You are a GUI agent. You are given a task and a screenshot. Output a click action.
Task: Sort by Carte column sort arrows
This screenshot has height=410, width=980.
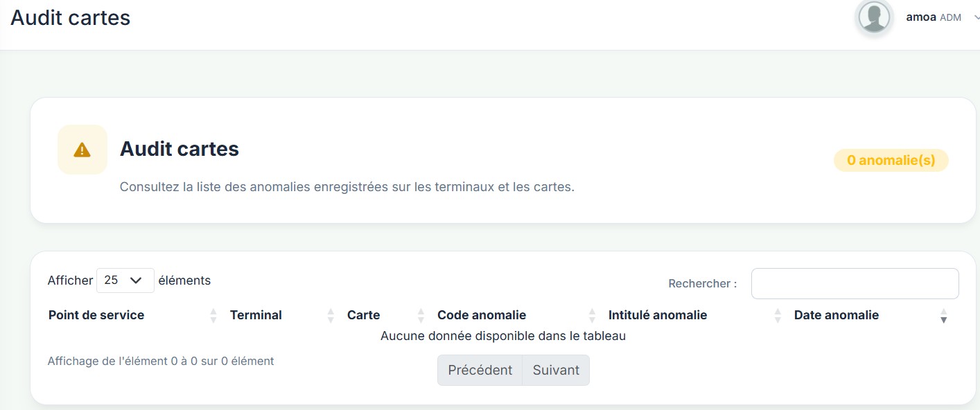(421, 316)
